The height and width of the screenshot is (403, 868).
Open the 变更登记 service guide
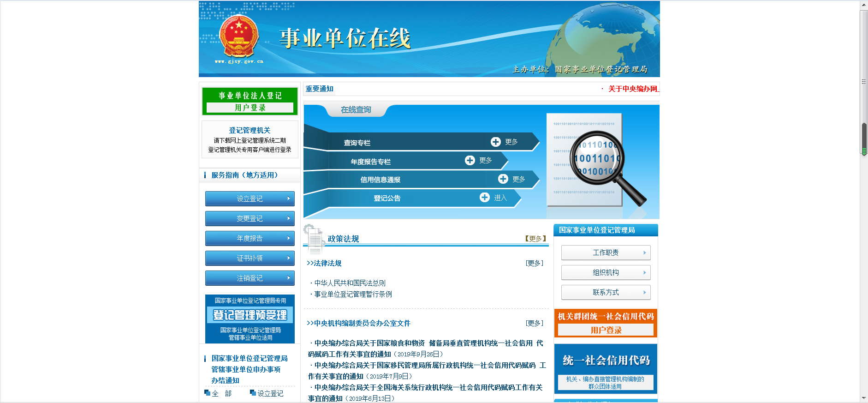[250, 218]
